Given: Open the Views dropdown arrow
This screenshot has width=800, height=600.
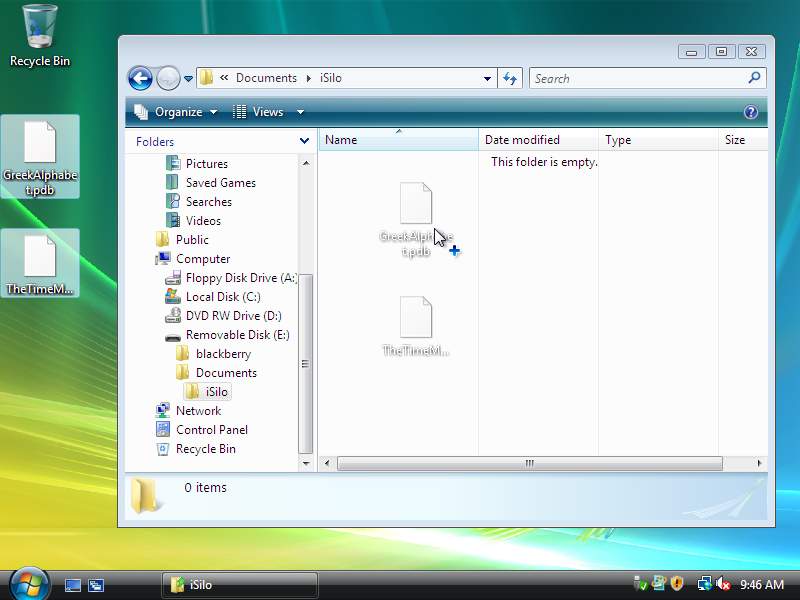Looking at the screenshot, I should (300, 112).
